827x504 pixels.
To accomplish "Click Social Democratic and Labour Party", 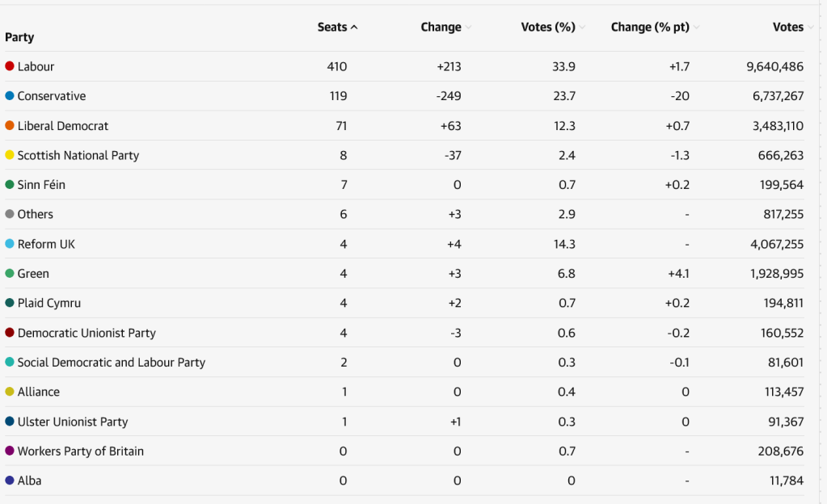I will click(x=112, y=363).
